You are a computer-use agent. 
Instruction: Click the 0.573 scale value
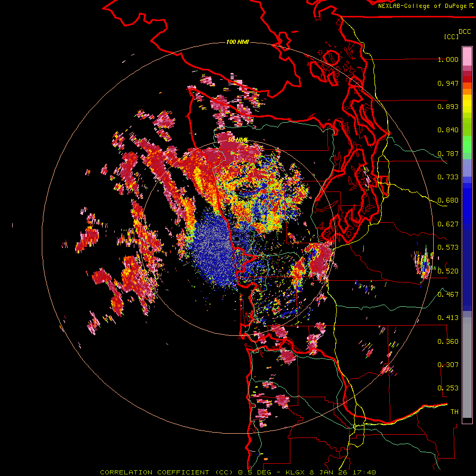pos(448,248)
